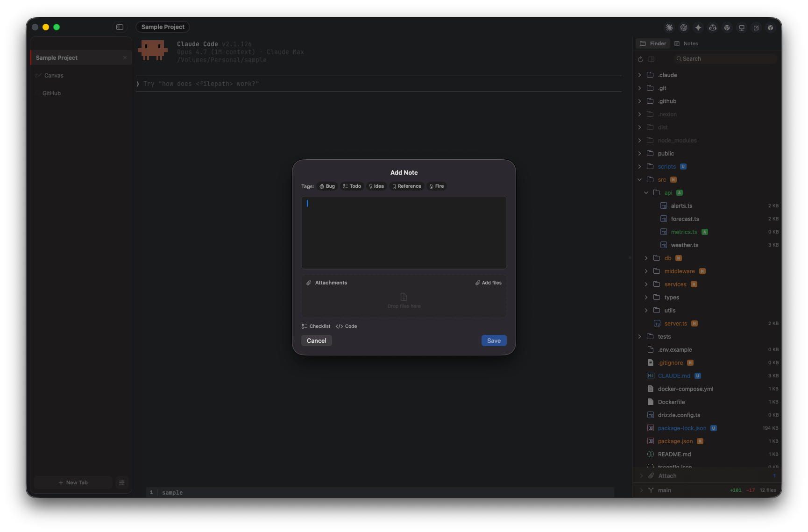808x532 pixels.
Task: Expand the scripts folder
Action: [x=639, y=166]
